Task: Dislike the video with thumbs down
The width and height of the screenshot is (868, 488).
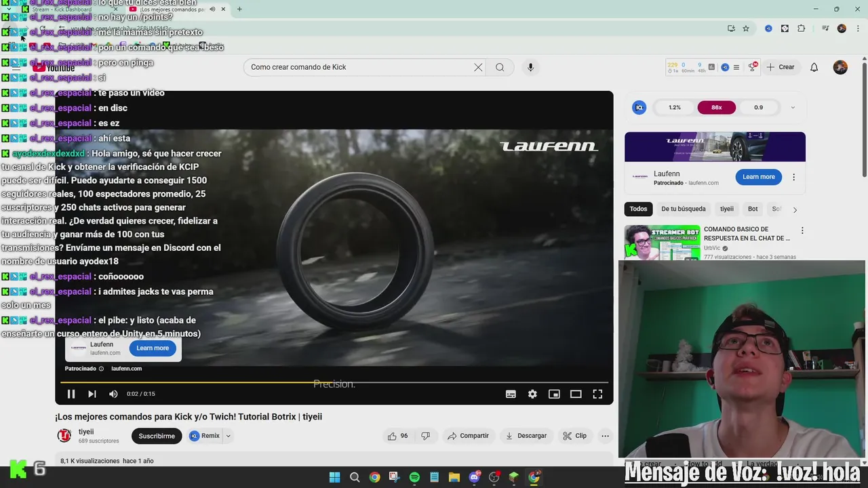Action: point(425,436)
